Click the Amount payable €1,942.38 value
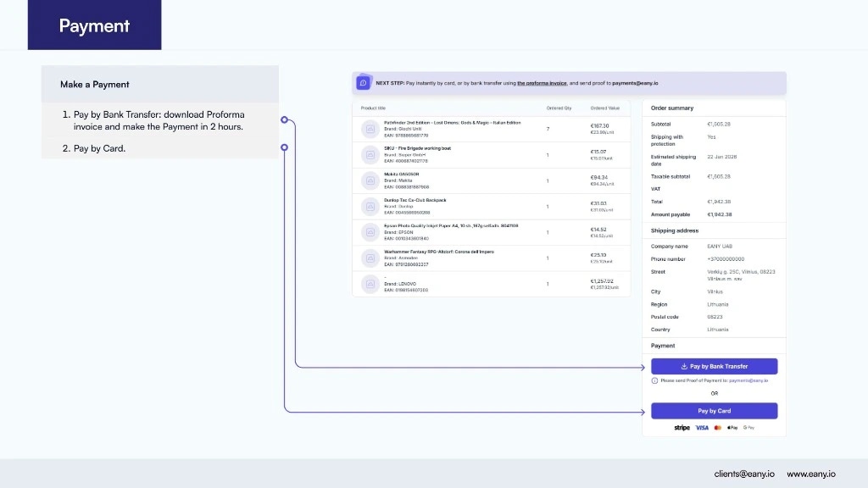This screenshot has width=868, height=488. point(719,214)
